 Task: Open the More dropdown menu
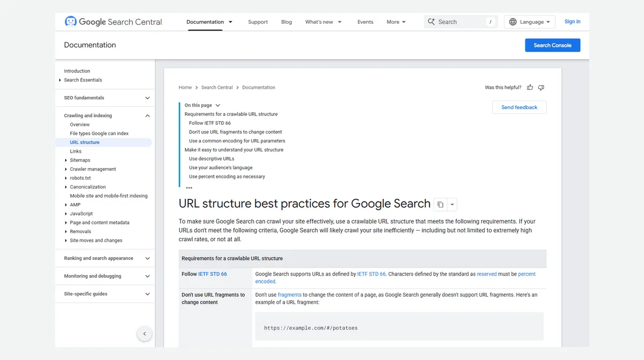[396, 22]
